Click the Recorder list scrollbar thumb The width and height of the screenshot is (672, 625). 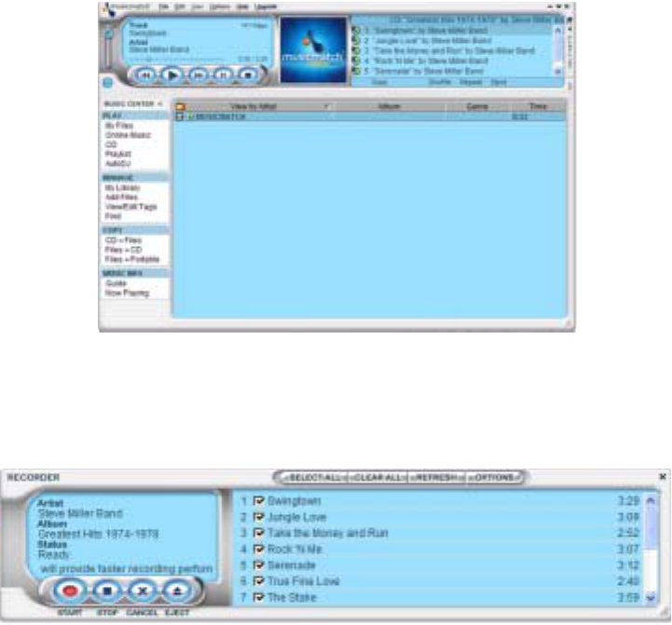tap(651, 528)
